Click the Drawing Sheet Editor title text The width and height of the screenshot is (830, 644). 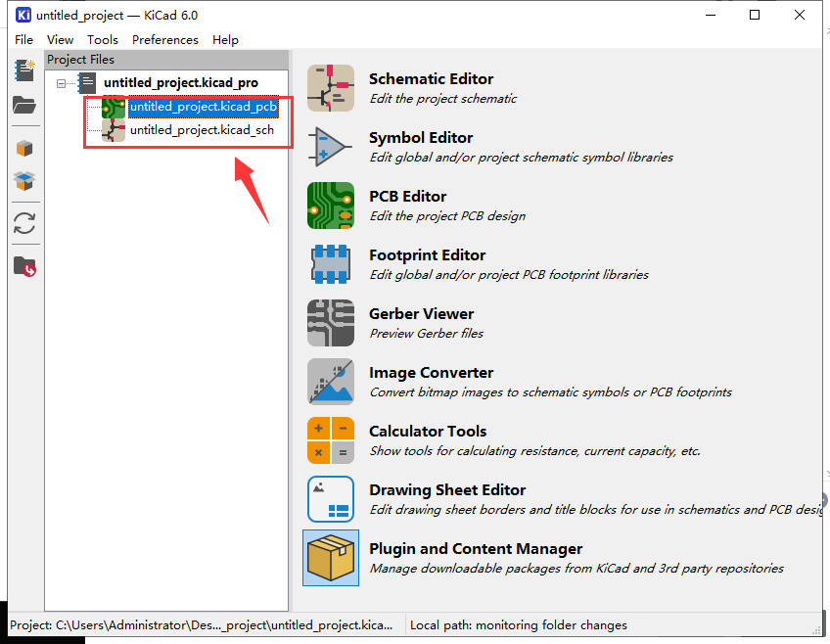tap(447, 490)
